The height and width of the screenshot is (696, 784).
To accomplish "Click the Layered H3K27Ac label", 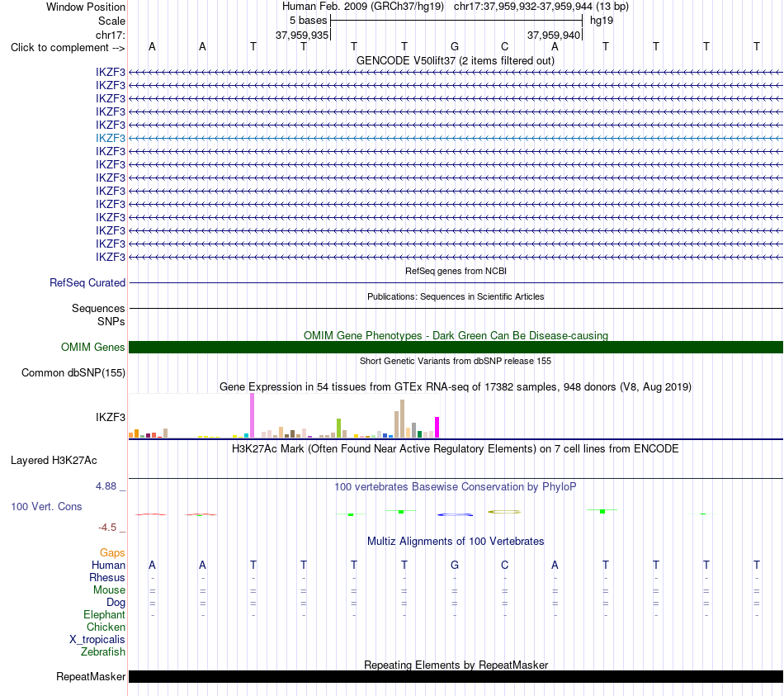I will point(54,461).
